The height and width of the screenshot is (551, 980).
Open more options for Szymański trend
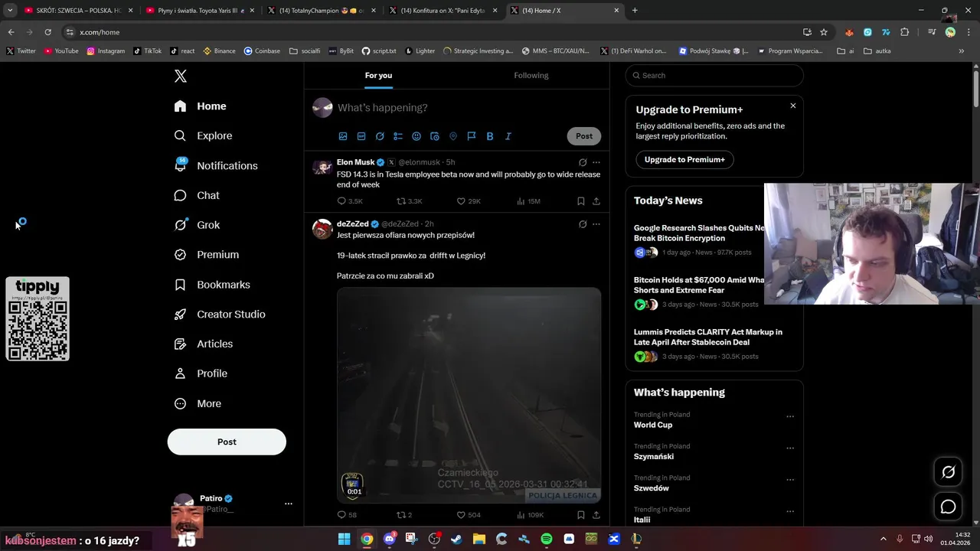790,448
